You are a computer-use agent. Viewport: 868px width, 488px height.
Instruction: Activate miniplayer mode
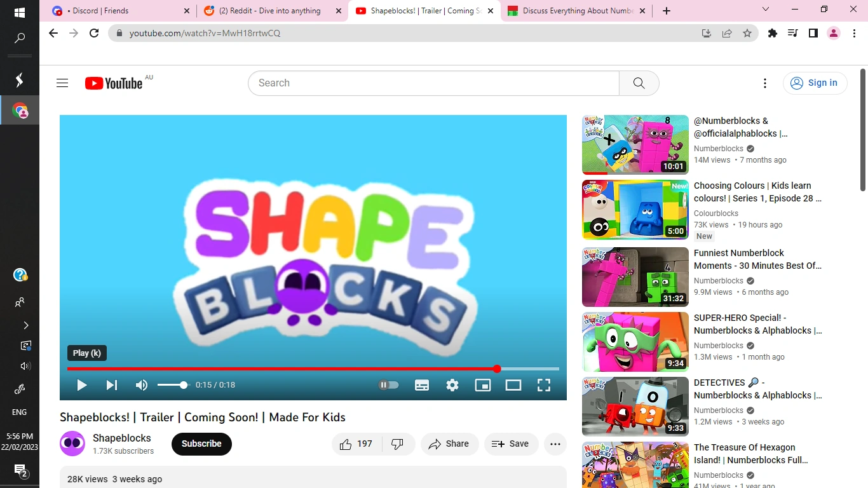tap(482, 384)
